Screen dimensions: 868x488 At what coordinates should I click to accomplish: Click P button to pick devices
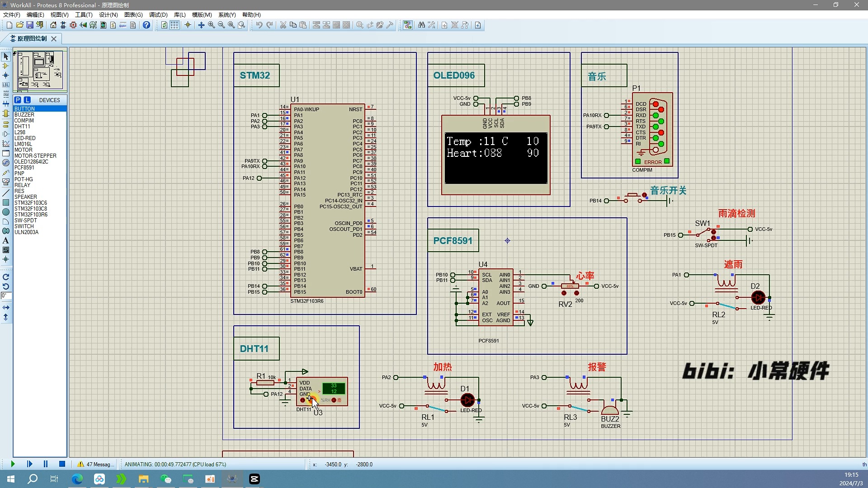coord(18,100)
